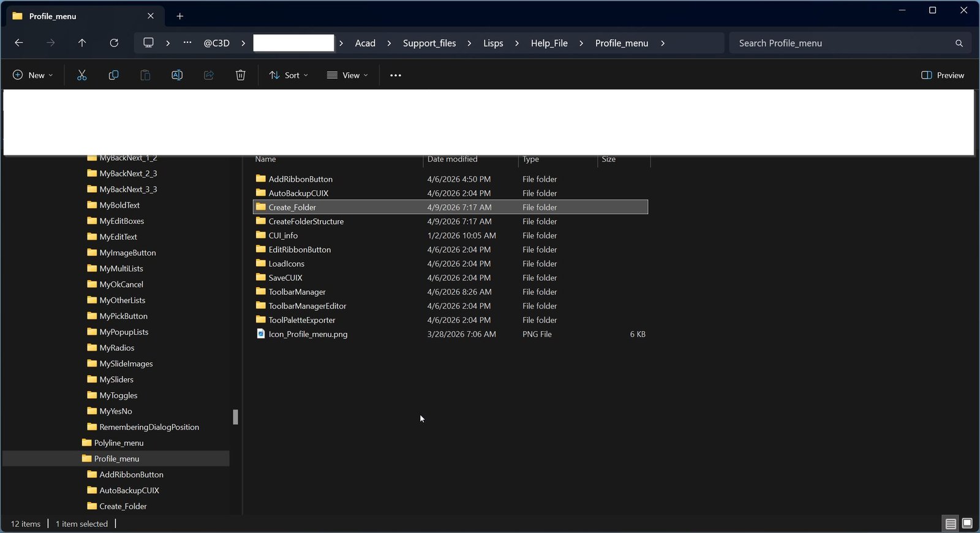Switch to details view icon in status bar
Image resolution: width=980 pixels, height=533 pixels.
pyautogui.click(x=951, y=524)
